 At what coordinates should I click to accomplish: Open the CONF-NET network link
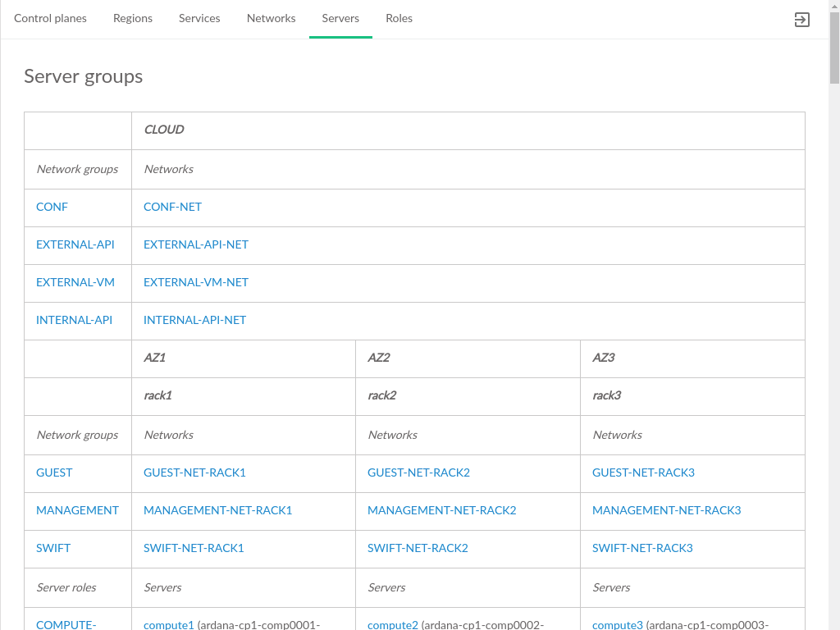(x=172, y=207)
